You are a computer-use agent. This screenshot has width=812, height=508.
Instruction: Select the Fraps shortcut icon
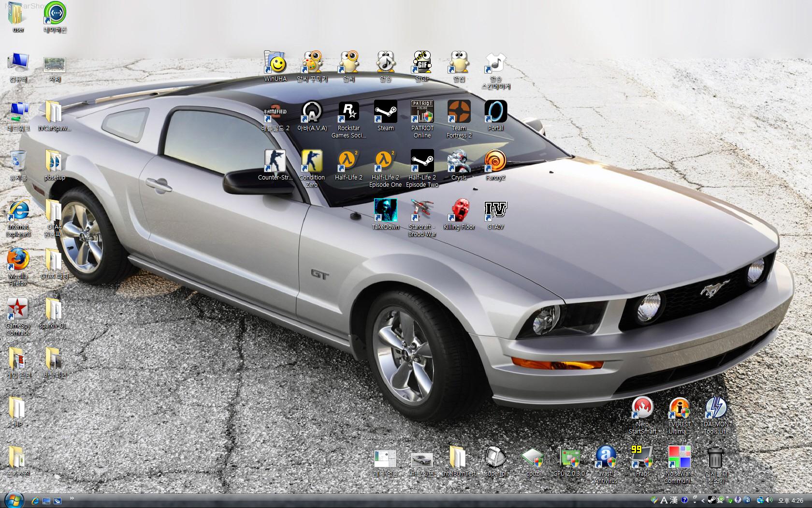tap(642, 458)
